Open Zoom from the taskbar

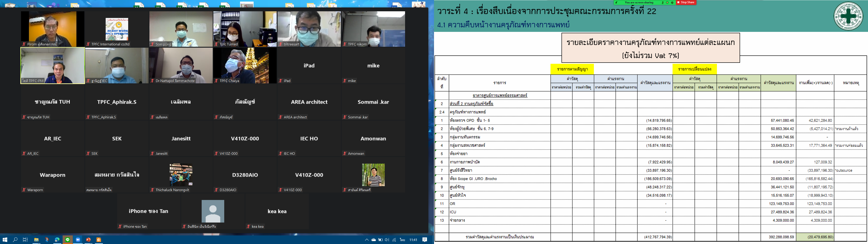(x=78, y=240)
